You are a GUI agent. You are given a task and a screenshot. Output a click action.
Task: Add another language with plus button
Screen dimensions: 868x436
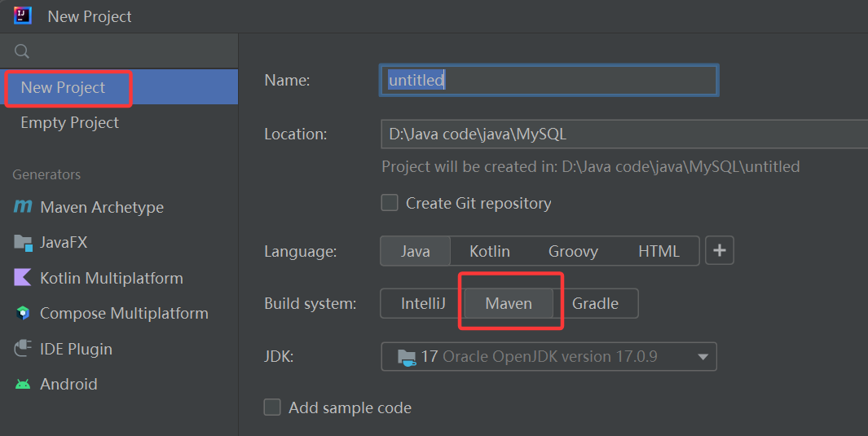719,251
